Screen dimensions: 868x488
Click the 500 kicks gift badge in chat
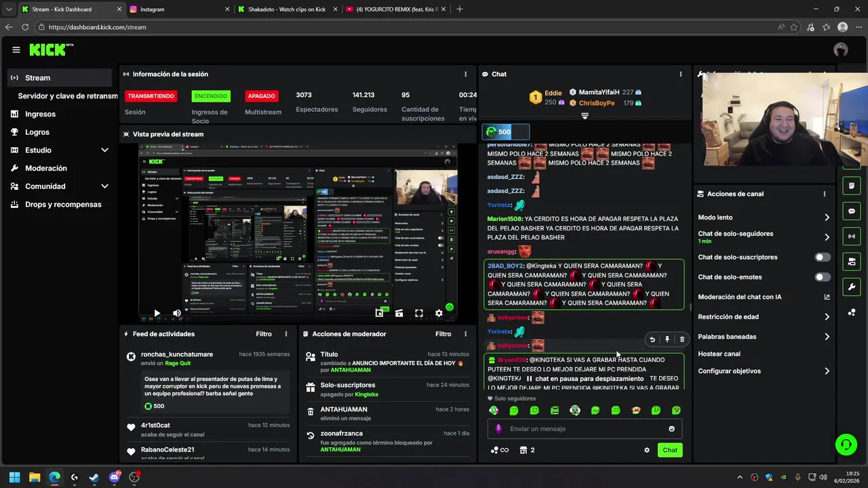(505, 131)
